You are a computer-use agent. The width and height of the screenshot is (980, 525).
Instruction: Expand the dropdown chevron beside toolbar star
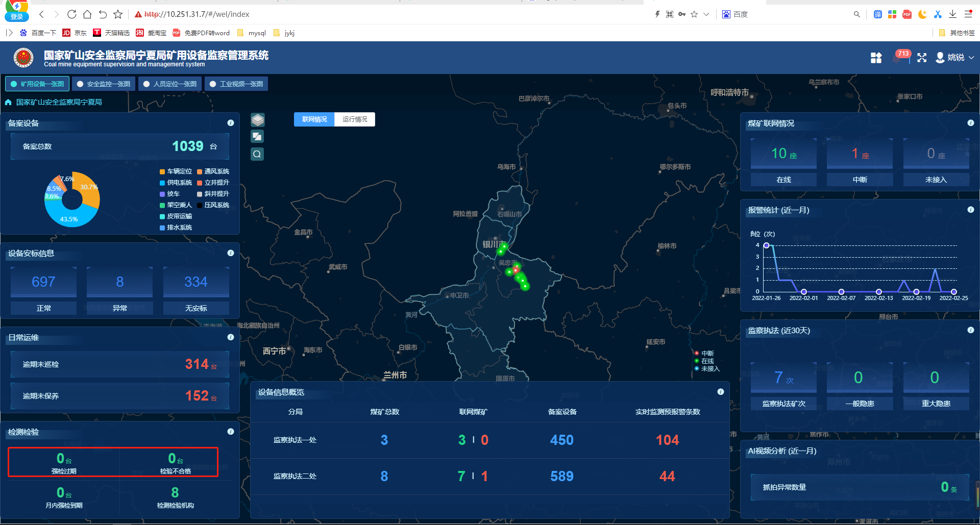(706, 14)
